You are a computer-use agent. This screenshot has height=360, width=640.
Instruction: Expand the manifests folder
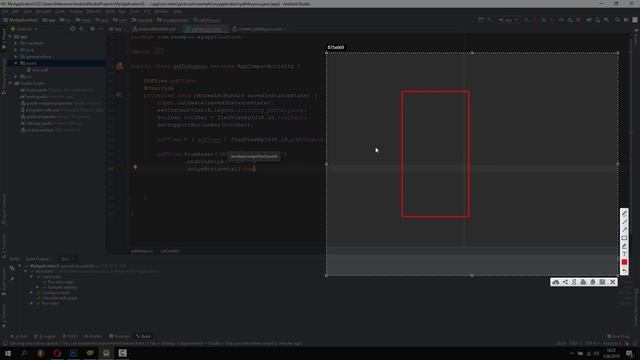pyautogui.click(x=16, y=43)
